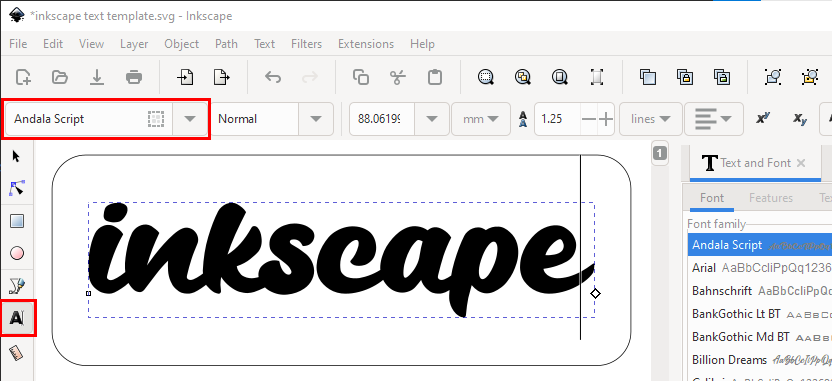Close the Text and Font panel tab

click(801, 163)
